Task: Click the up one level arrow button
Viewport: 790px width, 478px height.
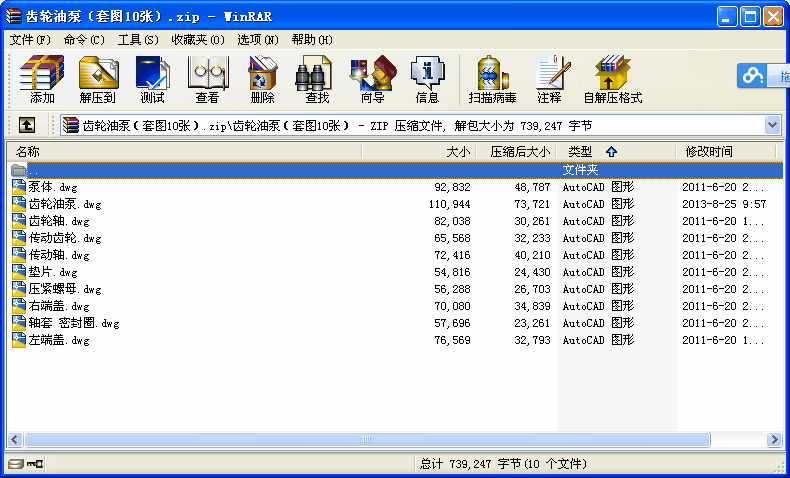Action: [27, 125]
